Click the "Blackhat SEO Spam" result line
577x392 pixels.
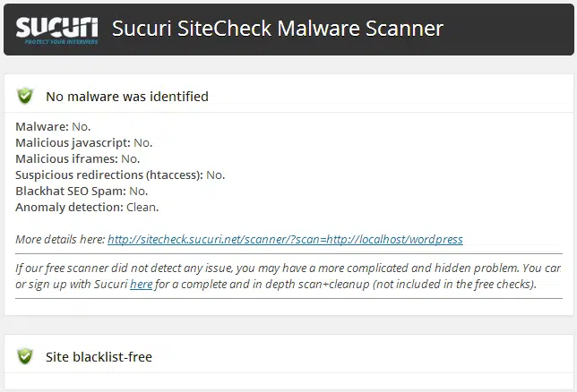[82, 191]
